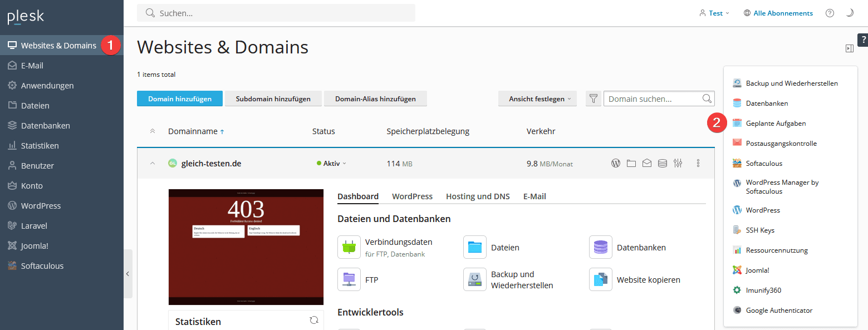The image size is (868, 330).
Task: Open the Ansicht festlegen dropdown
Action: pyautogui.click(x=537, y=98)
